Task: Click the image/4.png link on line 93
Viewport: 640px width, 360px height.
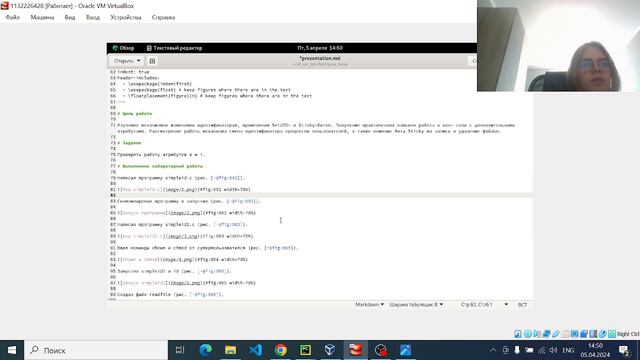Action: click(177, 259)
